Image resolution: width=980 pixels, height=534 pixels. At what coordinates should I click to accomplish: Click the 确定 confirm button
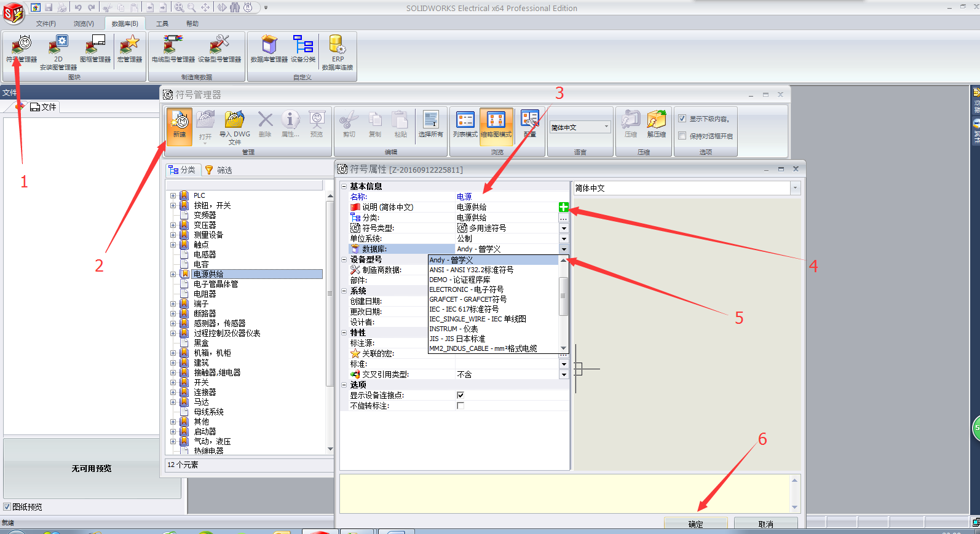[x=695, y=524]
